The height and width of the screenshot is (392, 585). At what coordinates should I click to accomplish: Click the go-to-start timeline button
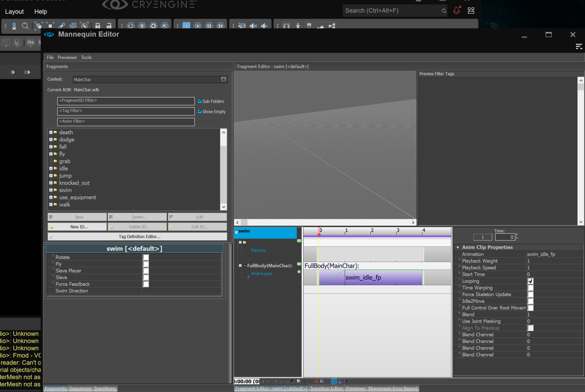point(263,381)
